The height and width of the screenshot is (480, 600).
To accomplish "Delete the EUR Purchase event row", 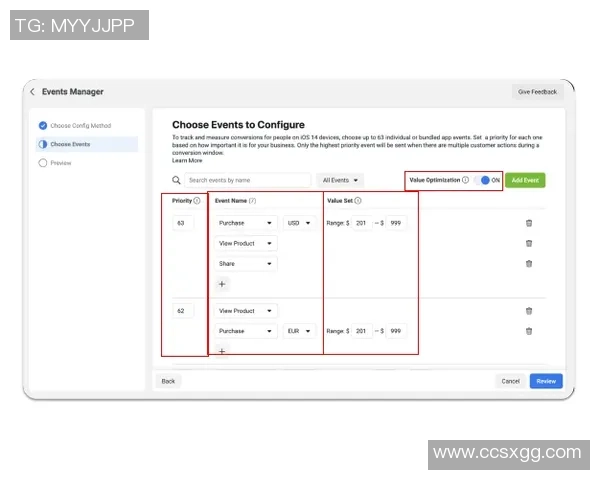I will [x=529, y=331].
